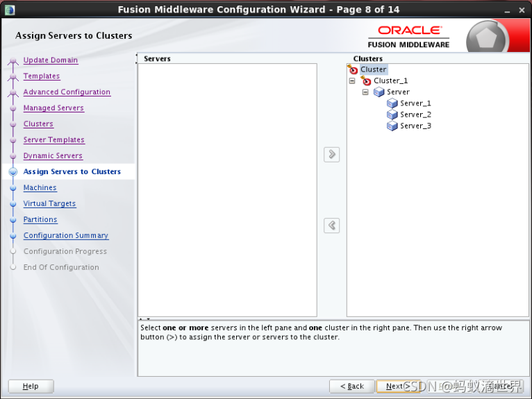Screen dimensions: 532x399
Task: Click the Templates step marker icon
Action: (13, 77)
